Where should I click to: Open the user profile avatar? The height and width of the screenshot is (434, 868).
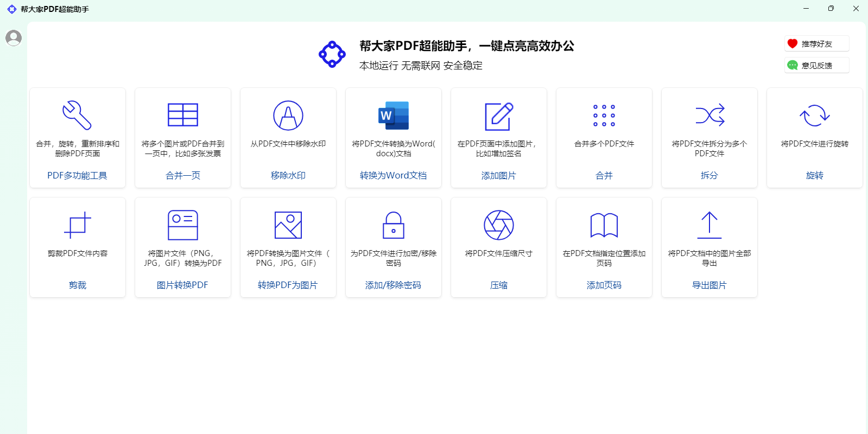14,38
